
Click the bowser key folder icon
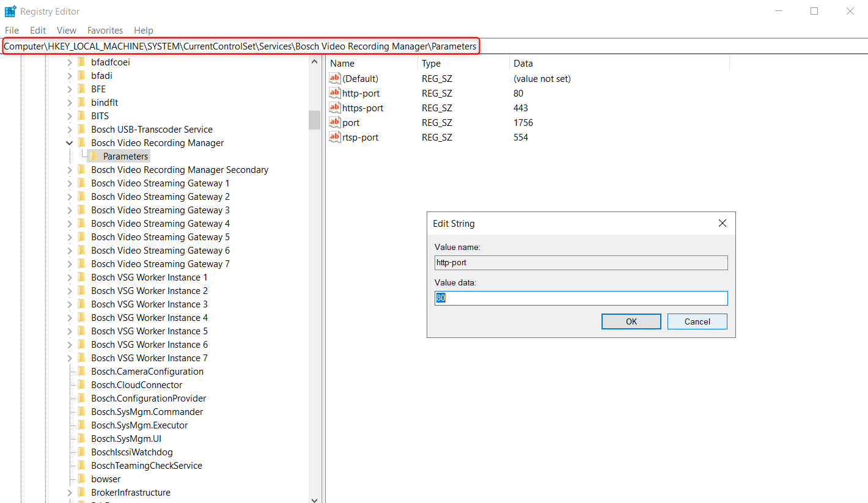[82, 479]
